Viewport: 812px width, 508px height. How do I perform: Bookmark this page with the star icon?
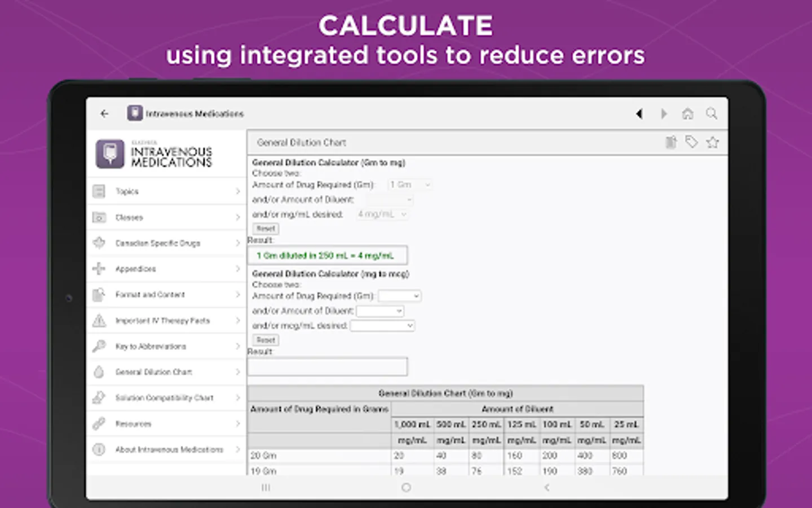click(713, 142)
